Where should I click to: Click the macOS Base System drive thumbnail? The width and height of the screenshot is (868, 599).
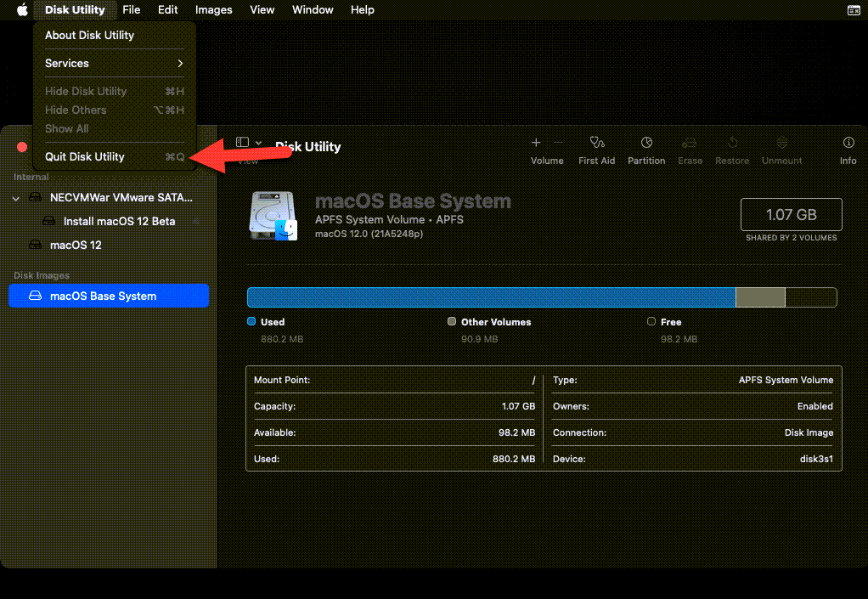[273, 215]
